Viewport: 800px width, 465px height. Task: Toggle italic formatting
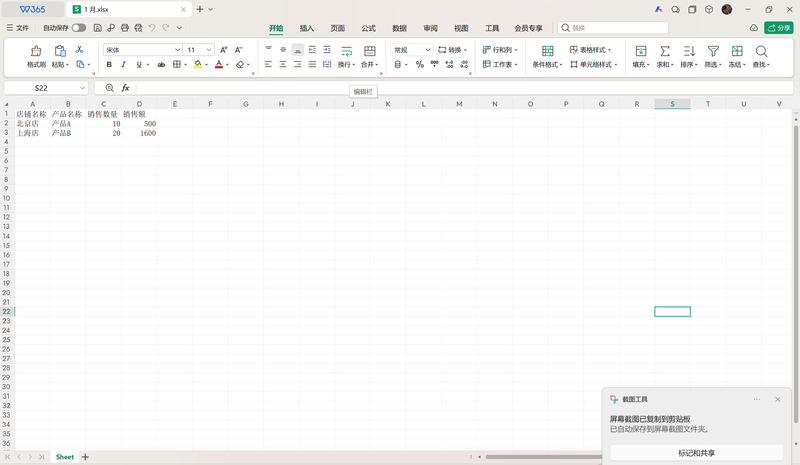tap(123, 64)
